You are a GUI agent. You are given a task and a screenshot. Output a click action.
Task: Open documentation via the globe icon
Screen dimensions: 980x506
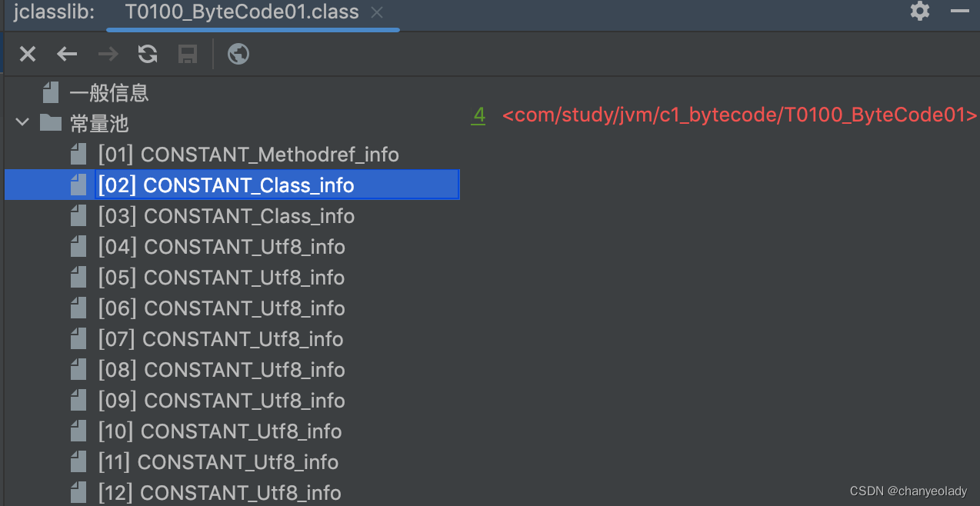click(238, 54)
